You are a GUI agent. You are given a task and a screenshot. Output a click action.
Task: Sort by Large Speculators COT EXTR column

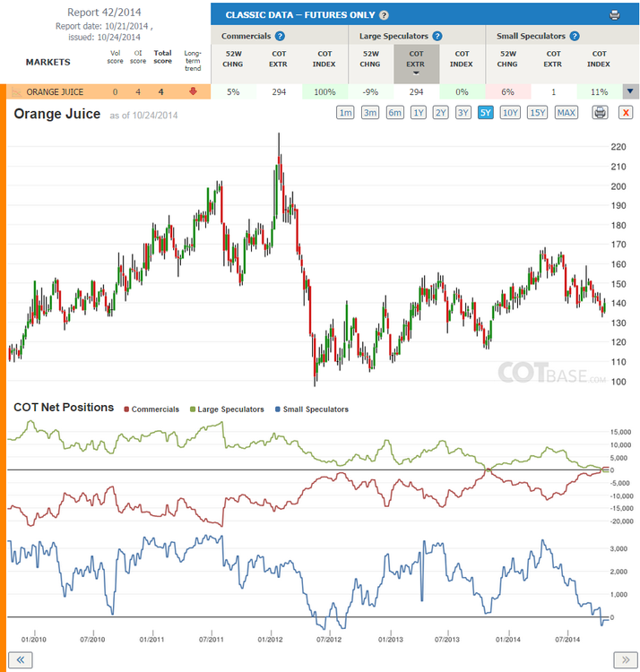(x=416, y=64)
